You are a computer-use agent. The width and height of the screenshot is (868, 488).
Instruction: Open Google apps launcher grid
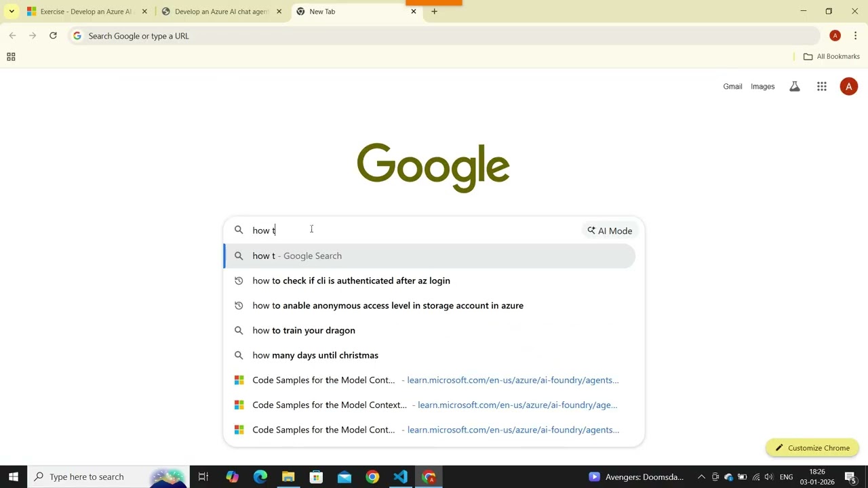pos(822,87)
